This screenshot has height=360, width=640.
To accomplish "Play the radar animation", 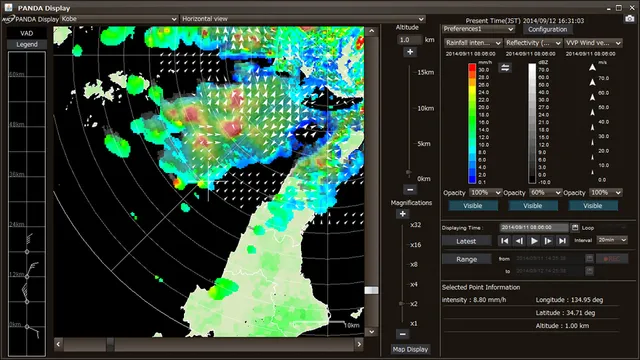I will tap(533, 241).
